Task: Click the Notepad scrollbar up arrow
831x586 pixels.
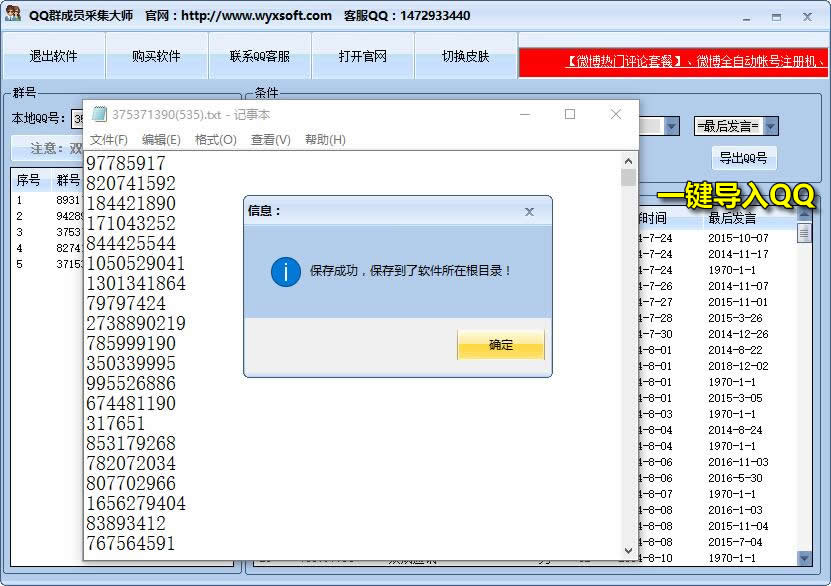Action: (x=628, y=161)
